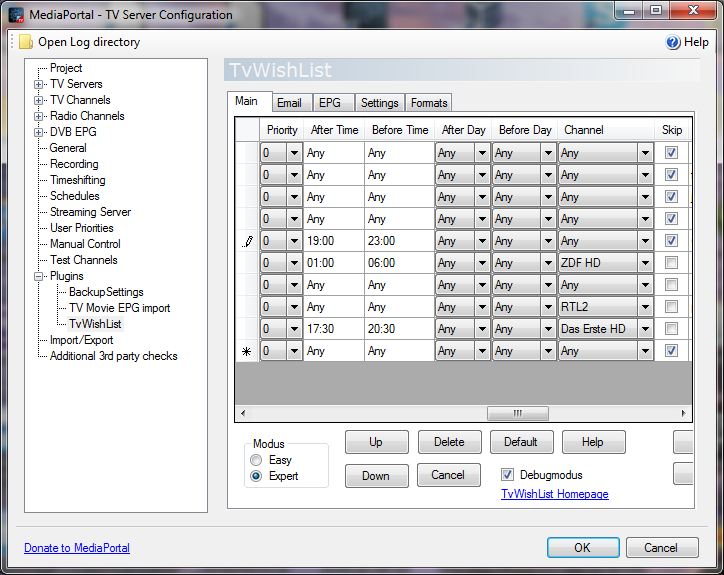Select the Easy modus radio button
The width and height of the screenshot is (724, 575).
(x=257, y=460)
